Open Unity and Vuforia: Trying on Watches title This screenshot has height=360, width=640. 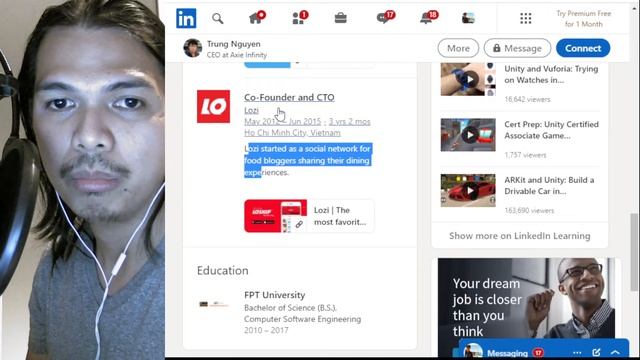click(x=551, y=74)
